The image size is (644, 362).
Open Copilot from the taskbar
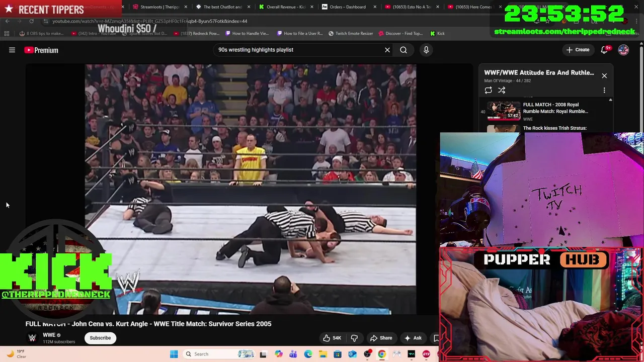point(278,354)
